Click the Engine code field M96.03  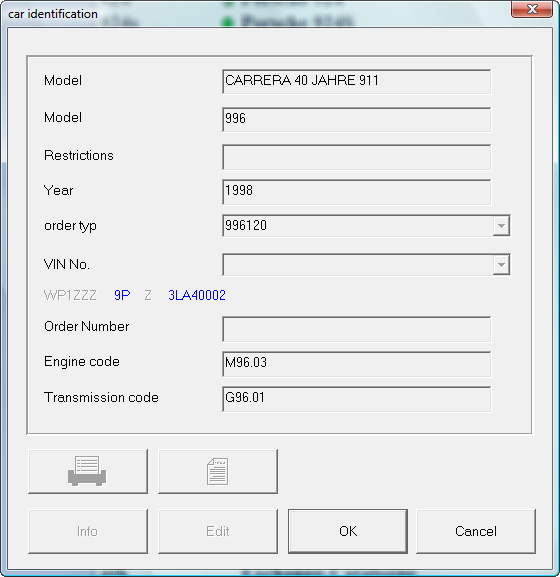(357, 364)
